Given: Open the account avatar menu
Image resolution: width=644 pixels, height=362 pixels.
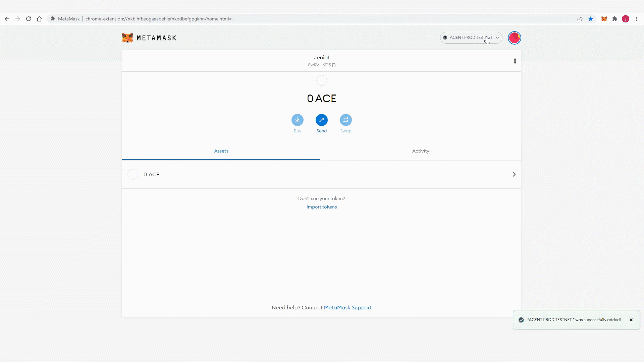Looking at the screenshot, I should 514,38.
